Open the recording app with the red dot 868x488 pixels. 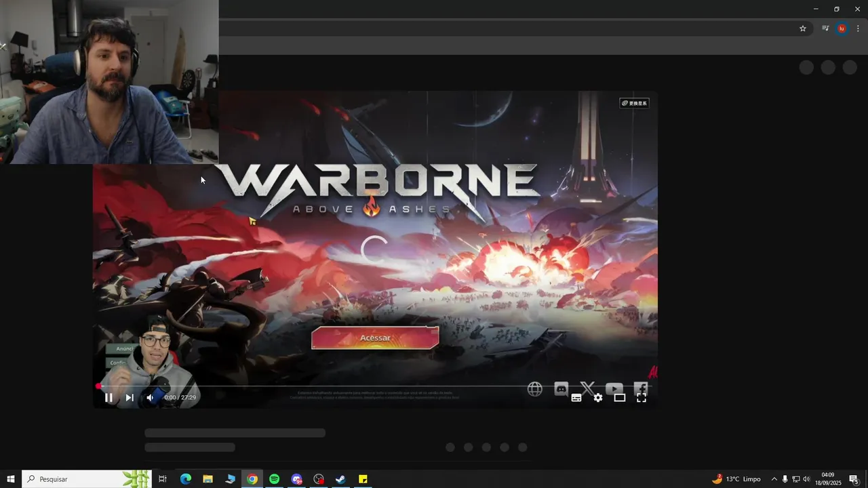(319, 479)
